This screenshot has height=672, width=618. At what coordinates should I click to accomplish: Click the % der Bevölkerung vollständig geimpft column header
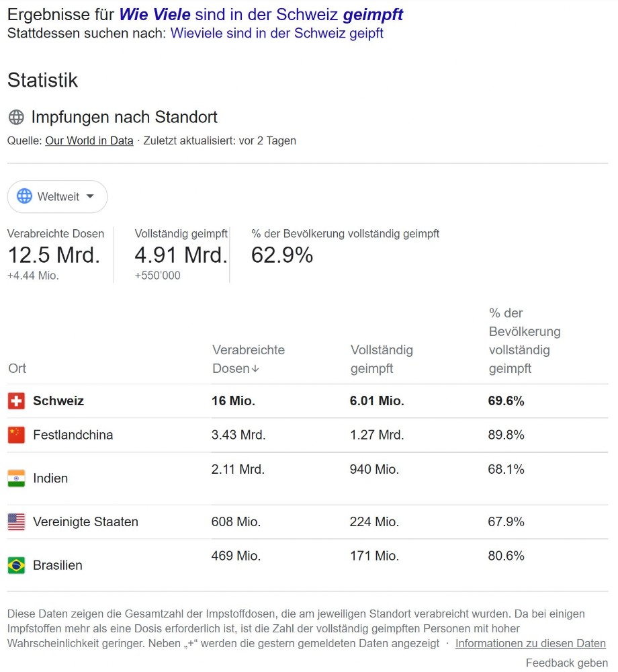pos(524,341)
